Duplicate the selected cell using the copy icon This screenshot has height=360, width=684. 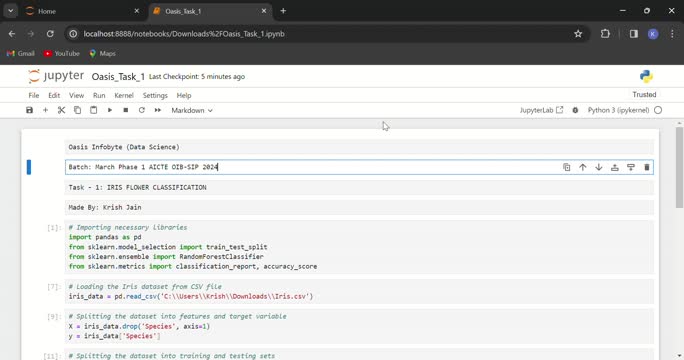567,167
